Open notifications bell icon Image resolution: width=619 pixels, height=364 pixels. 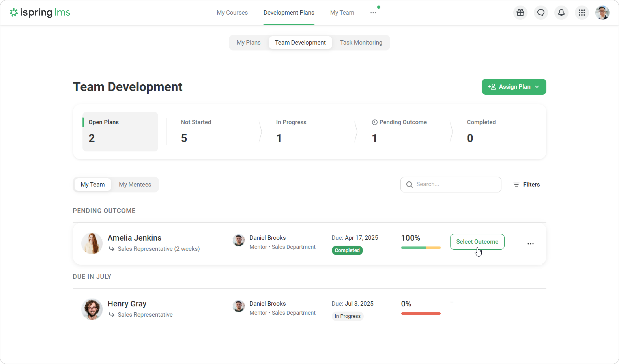(x=561, y=13)
